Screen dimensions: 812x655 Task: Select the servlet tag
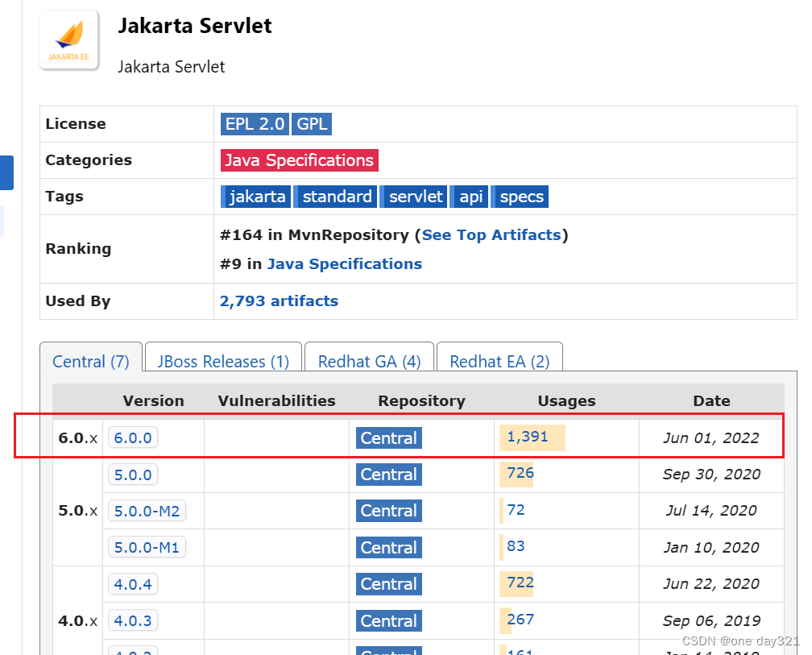(414, 197)
